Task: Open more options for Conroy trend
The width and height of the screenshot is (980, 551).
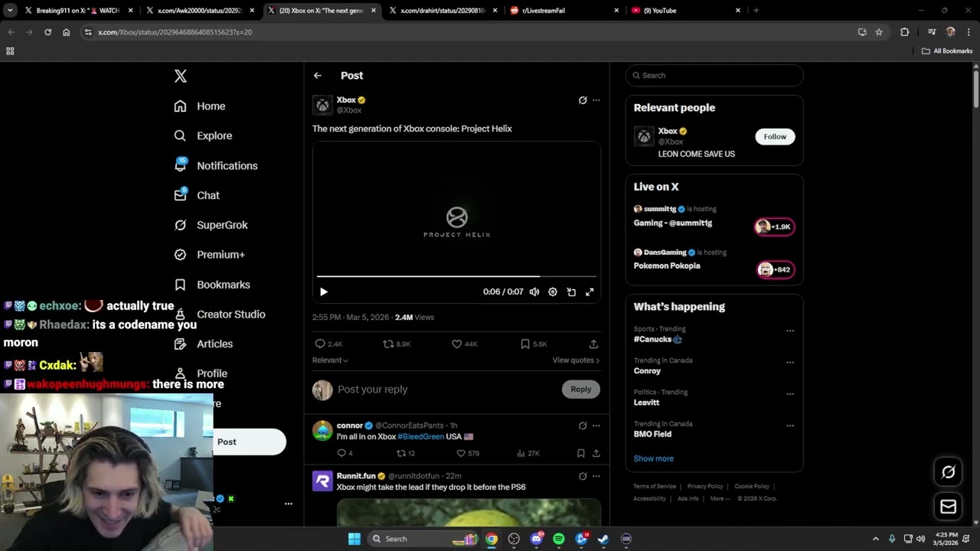Action: coord(790,363)
